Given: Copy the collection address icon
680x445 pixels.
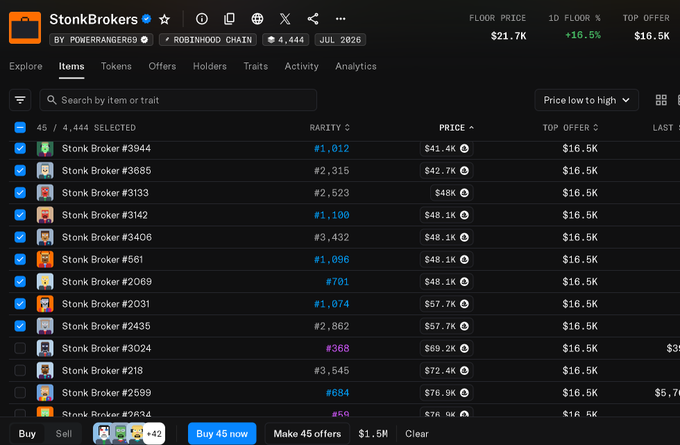Looking at the screenshot, I should (229, 19).
